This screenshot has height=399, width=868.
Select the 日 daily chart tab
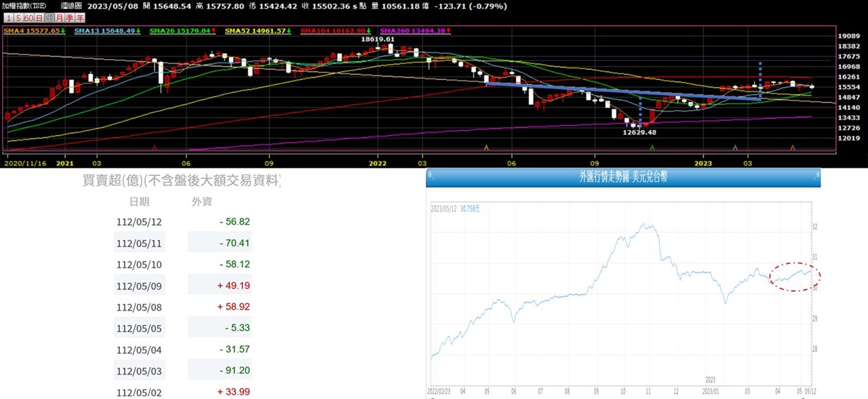39,18
